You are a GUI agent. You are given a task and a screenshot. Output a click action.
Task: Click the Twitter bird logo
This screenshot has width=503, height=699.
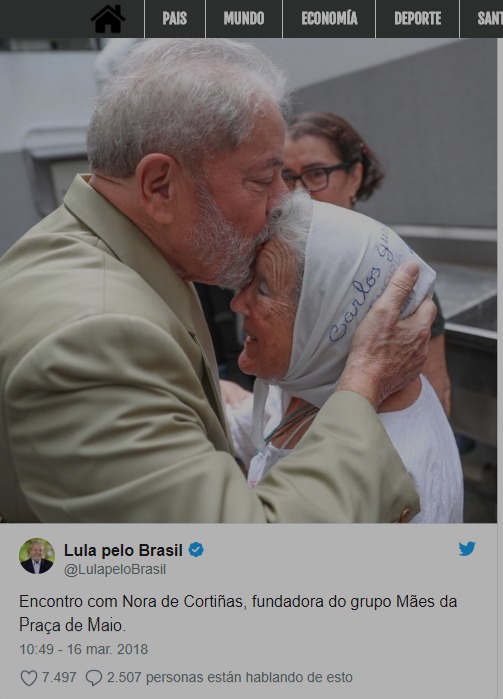pyautogui.click(x=467, y=549)
